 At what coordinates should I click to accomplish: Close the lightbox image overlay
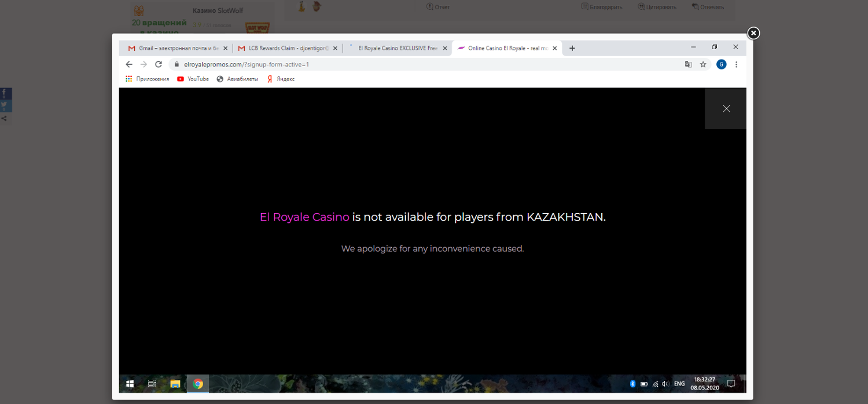click(x=753, y=33)
